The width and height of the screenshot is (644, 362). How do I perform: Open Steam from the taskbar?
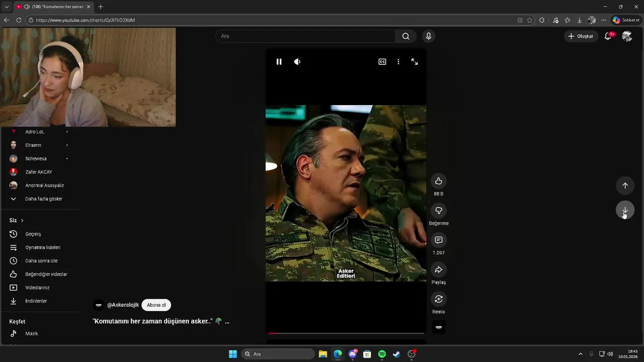click(396, 354)
